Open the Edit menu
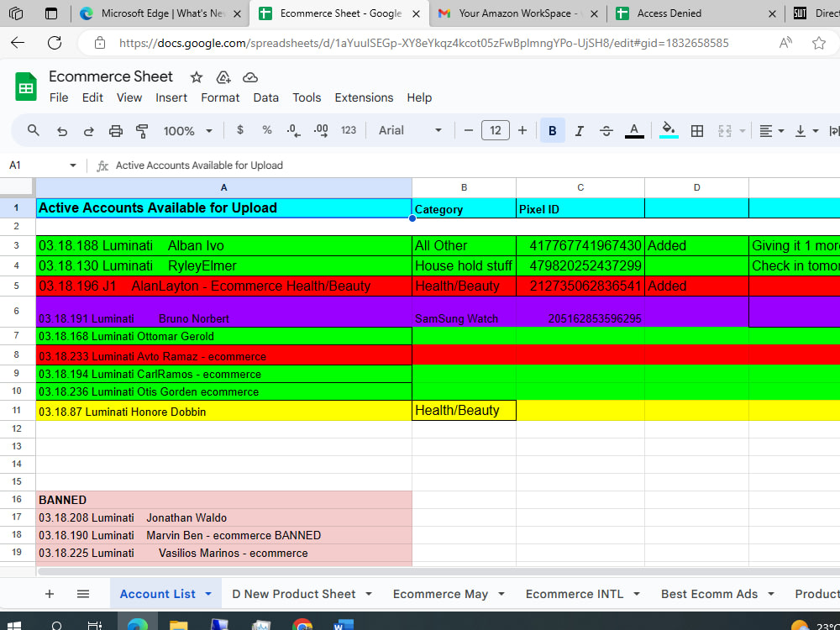This screenshot has width=840, height=630. tap(92, 97)
